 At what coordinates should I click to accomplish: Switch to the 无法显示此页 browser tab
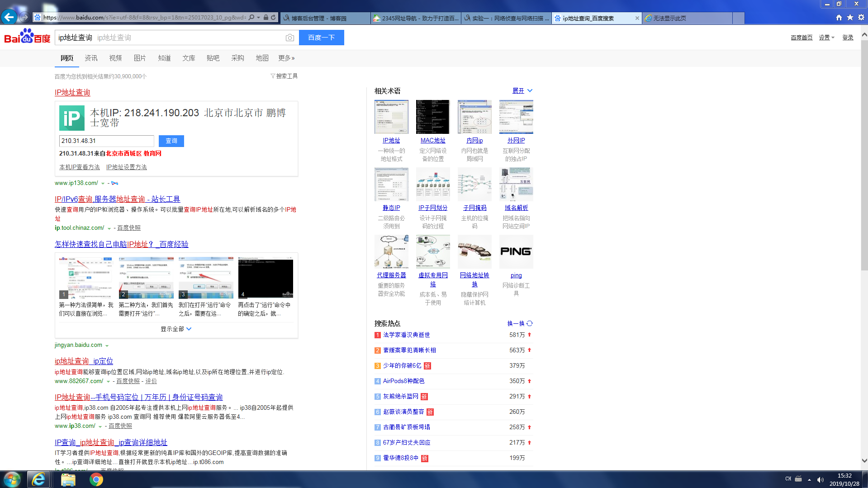coord(687,18)
